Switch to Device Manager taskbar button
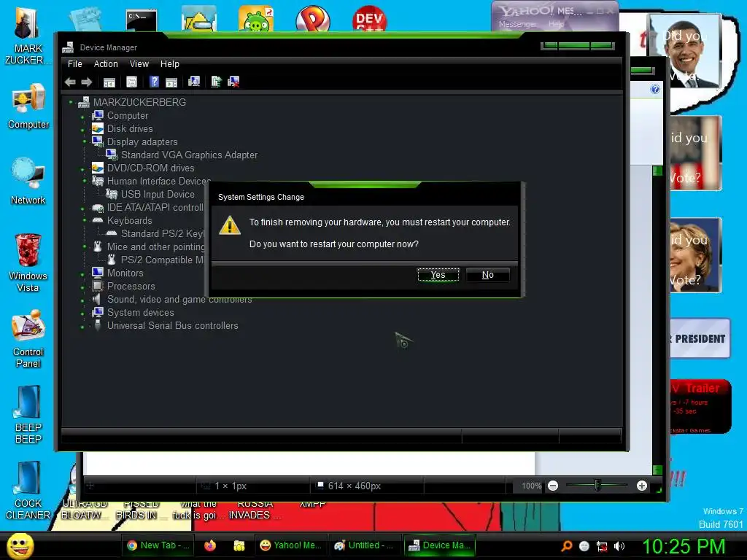Image resolution: width=747 pixels, height=560 pixels. [440, 545]
